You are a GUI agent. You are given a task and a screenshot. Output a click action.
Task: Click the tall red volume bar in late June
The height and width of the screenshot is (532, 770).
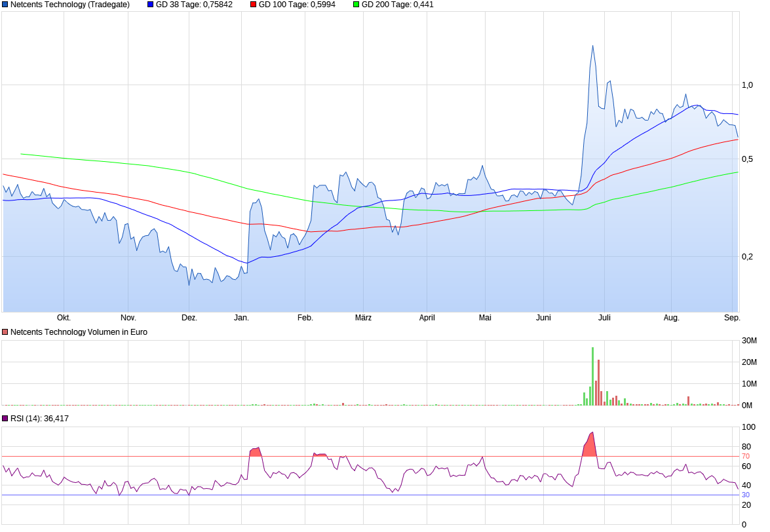[x=598, y=383]
